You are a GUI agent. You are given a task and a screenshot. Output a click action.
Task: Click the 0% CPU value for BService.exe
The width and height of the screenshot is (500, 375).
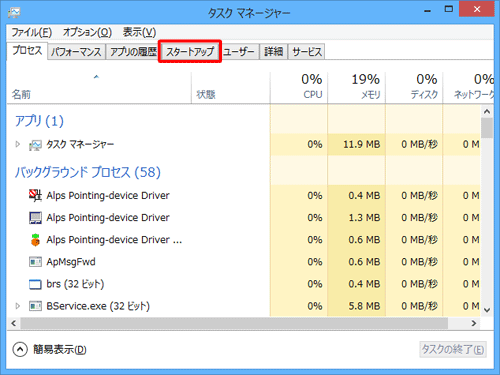315,306
